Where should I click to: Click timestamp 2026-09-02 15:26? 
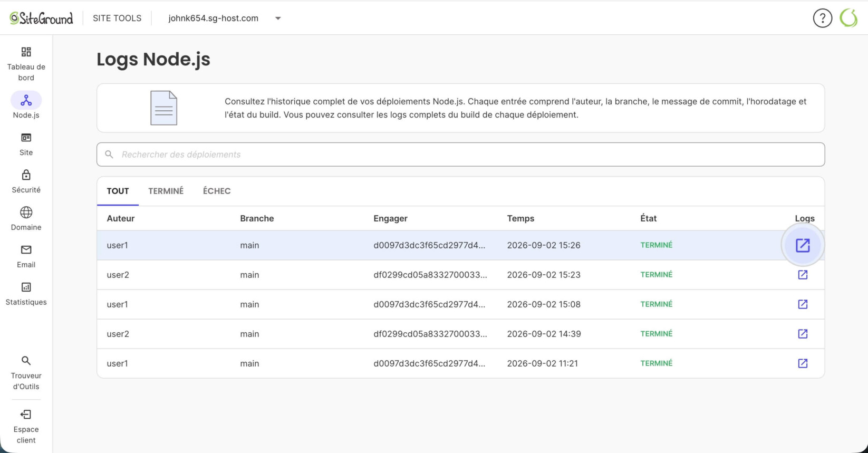[544, 245]
